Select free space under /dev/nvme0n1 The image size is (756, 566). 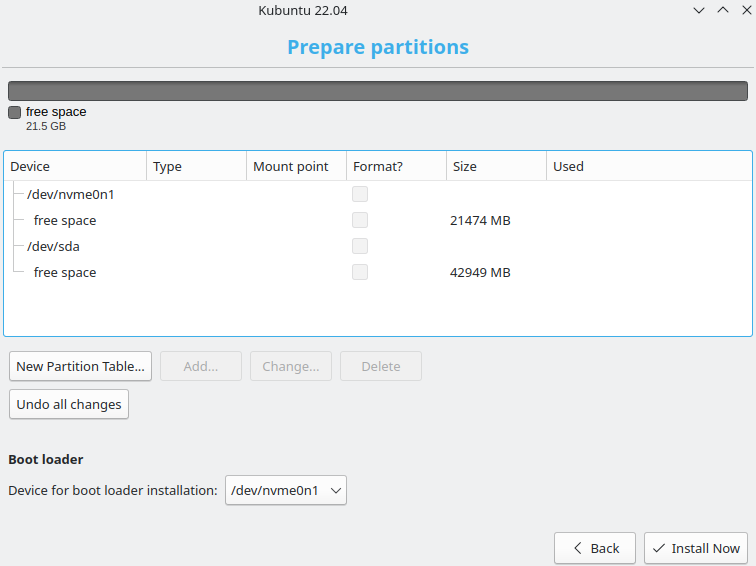click(378, 220)
